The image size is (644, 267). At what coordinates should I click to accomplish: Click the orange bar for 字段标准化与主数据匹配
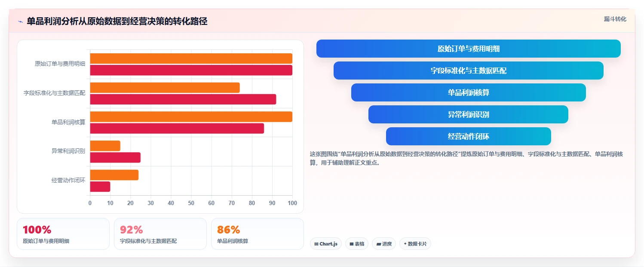165,88
